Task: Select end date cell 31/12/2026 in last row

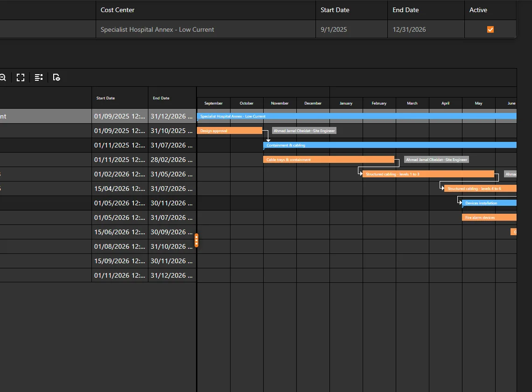Action: coord(172,275)
